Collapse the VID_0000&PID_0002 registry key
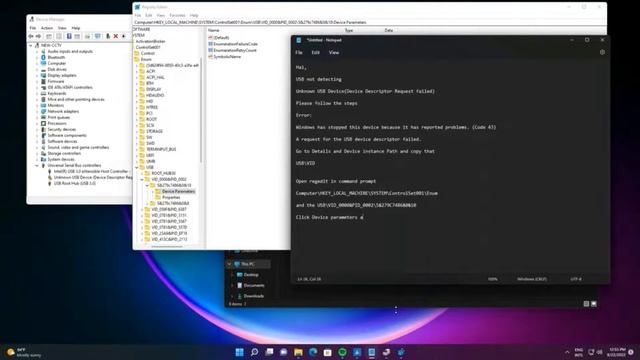The image size is (640, 360). pos(142,180)
